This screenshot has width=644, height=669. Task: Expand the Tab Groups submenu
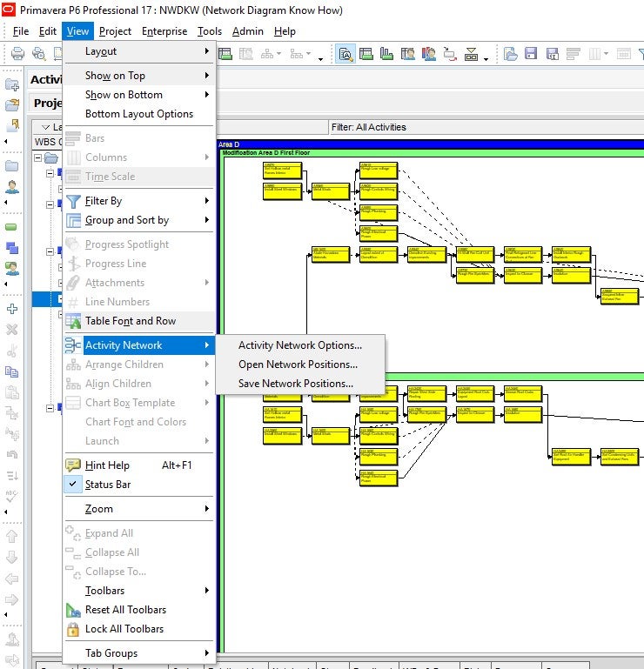(x=139, y=653)
